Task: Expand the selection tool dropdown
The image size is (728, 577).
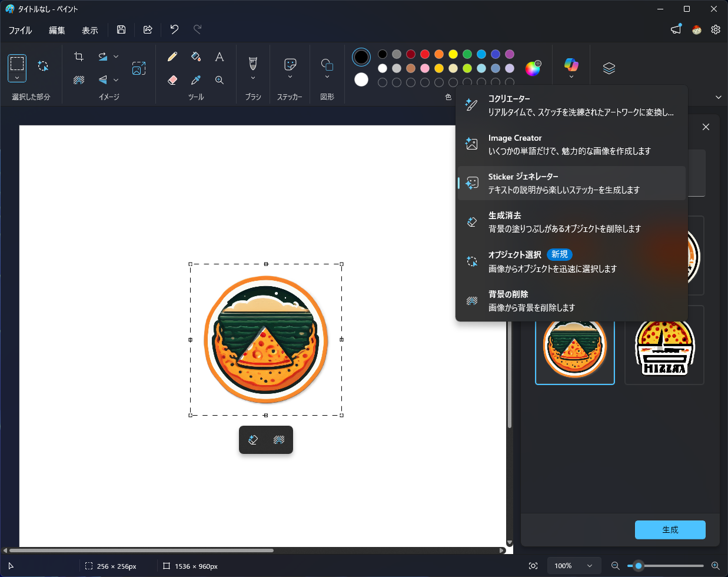Action: pos(17,78)
